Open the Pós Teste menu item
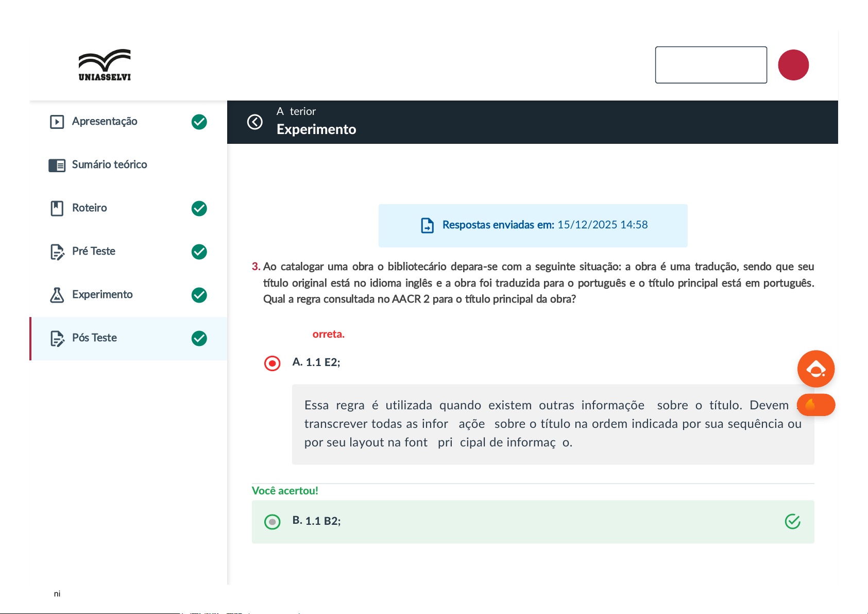Viewport: 868px width, 614px height. tap(94, 338)
